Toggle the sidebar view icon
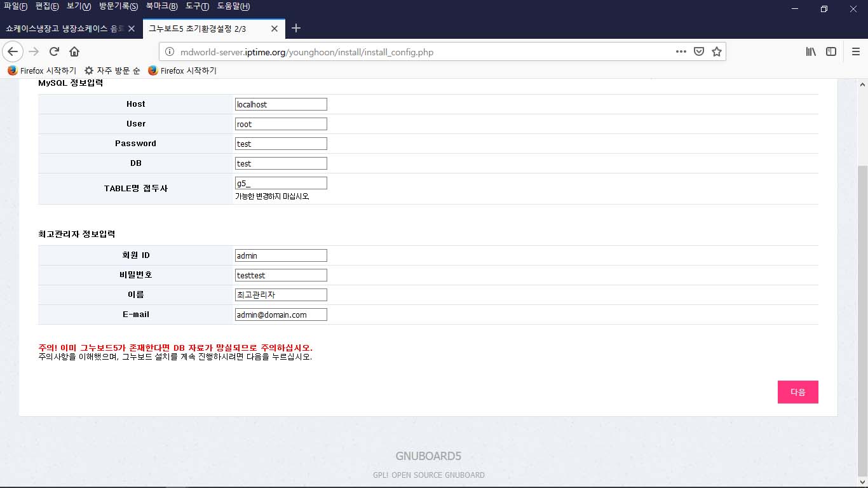Viewport: 868px width, 488px height. click(x=831, y=52)
